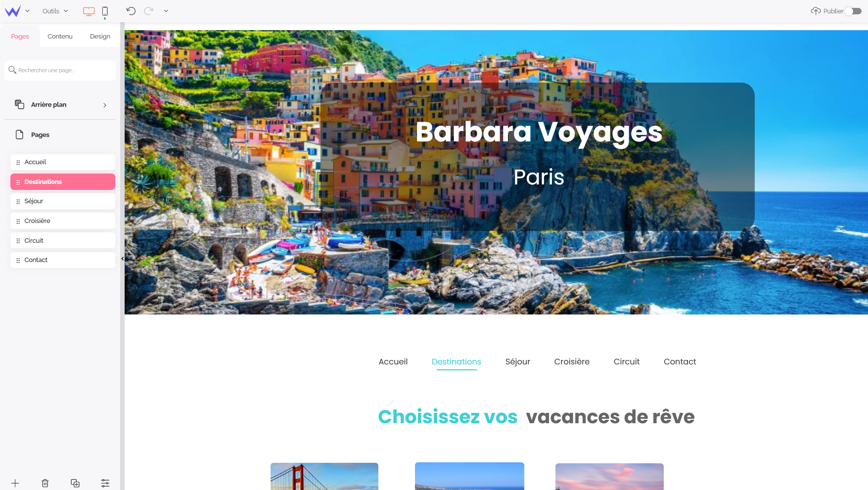Open the Outils dropdown menu
Image resolution: width=868 pixels, height=490 pixels.
click(55, 11)
